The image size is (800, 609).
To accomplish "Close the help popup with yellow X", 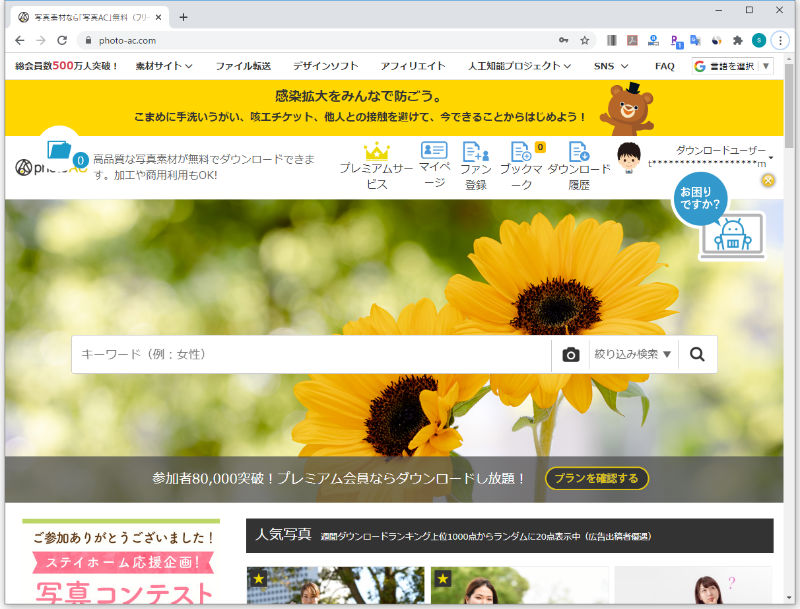I will 768,180.
